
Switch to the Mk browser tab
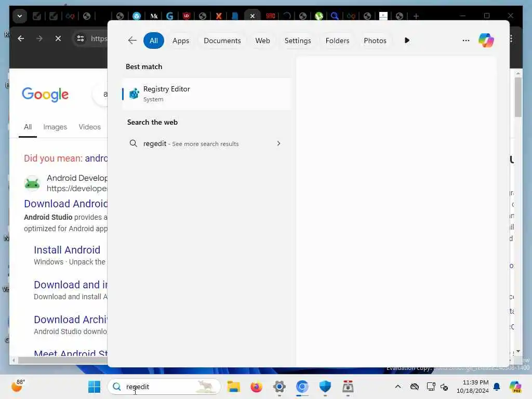tap(154, 16)
